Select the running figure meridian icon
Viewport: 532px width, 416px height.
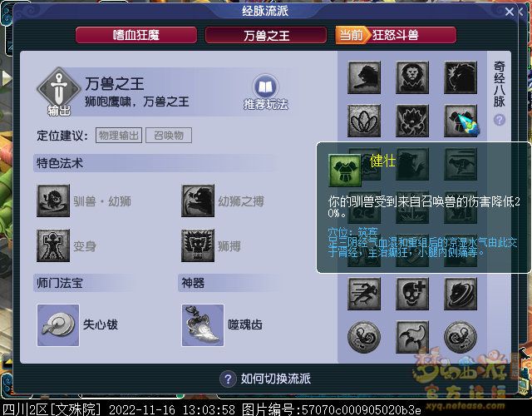click(x=364, y=294)
